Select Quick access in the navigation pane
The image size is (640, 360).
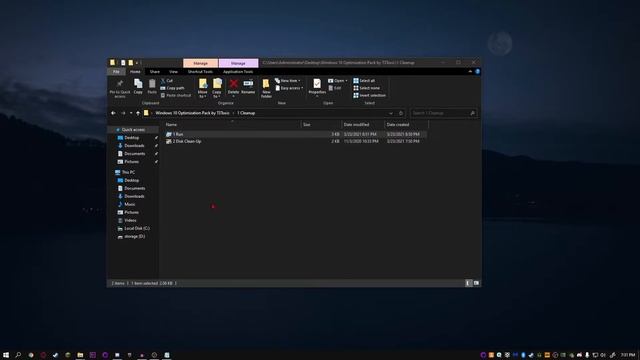point(133,130)
